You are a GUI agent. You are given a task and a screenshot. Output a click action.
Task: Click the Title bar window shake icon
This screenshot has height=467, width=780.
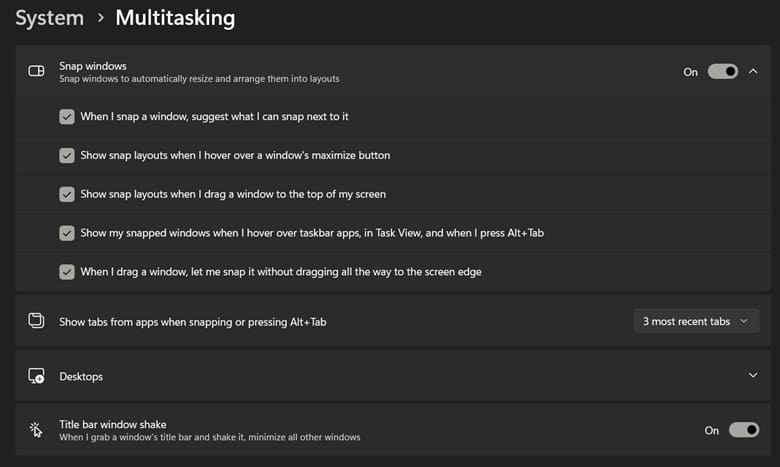click(37, 430)
